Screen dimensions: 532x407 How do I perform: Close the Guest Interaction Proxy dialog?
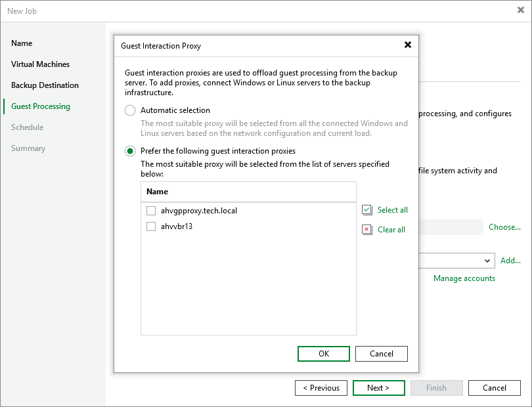[408, 45]
